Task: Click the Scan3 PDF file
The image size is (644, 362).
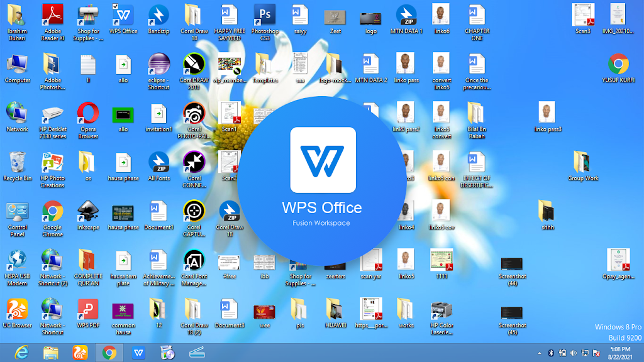Action: [583, 16]
